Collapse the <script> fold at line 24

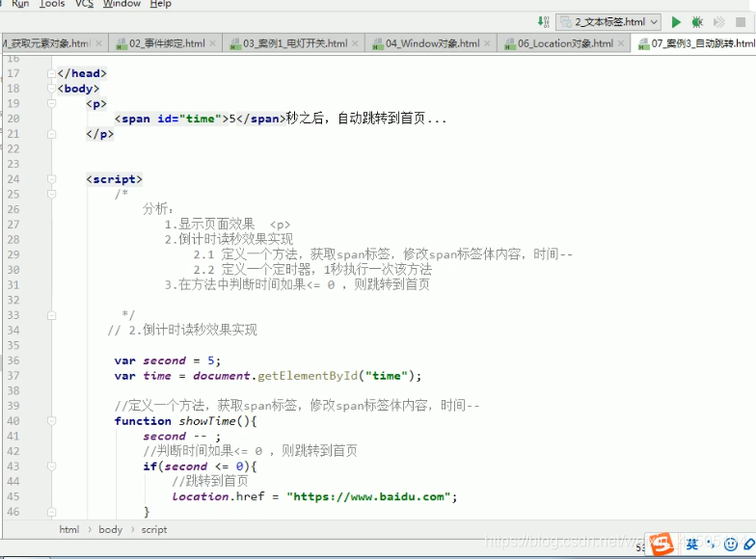click(52, 179)
